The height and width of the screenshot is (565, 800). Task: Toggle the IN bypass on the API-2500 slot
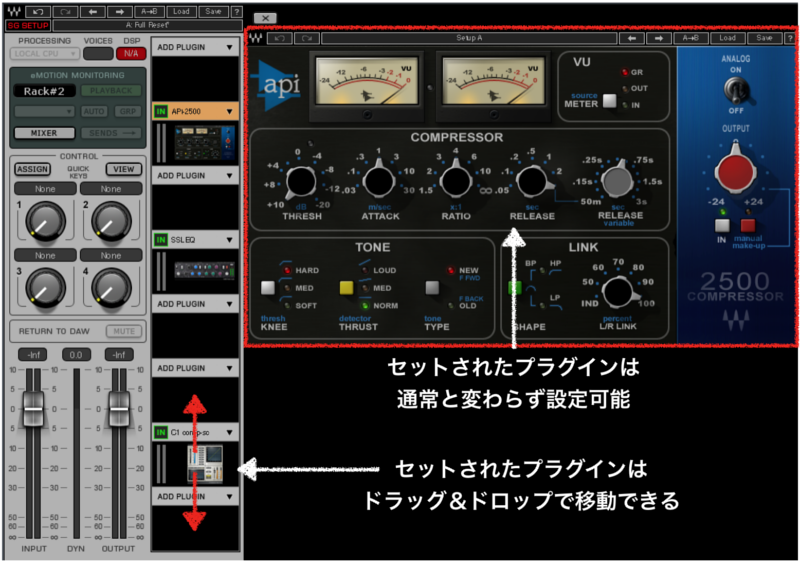click(161, 111)
